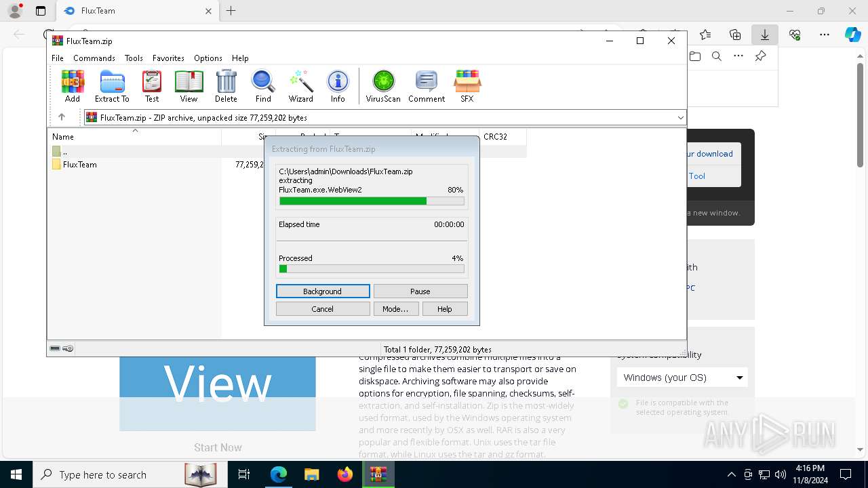The width and height of the screenshot is (868, 488).
Task: Open the Tools menu
Action: click(134, 58)
